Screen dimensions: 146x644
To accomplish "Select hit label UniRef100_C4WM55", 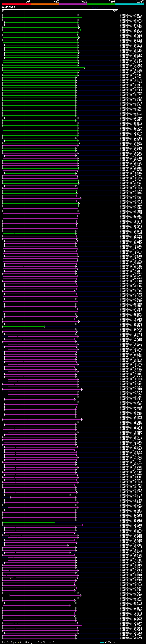I will [x=131, y=371].
